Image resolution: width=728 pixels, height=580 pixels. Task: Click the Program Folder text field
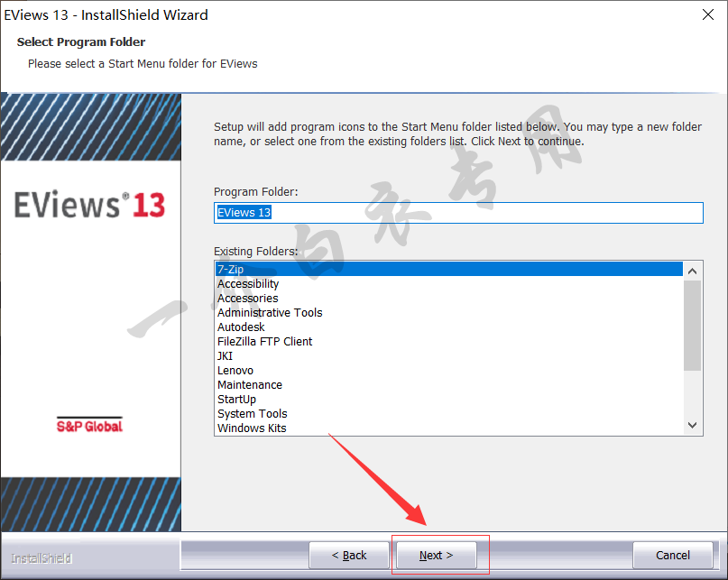point(458,213)
